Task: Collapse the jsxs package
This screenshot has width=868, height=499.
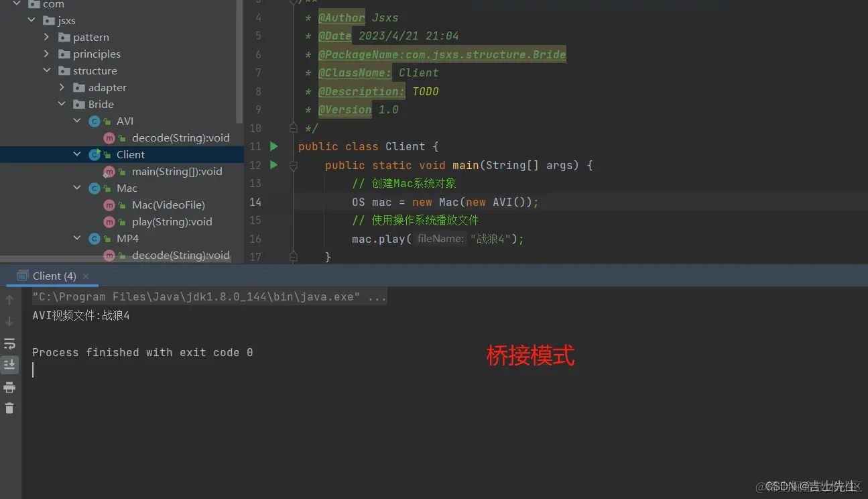Action: point(32,20)
